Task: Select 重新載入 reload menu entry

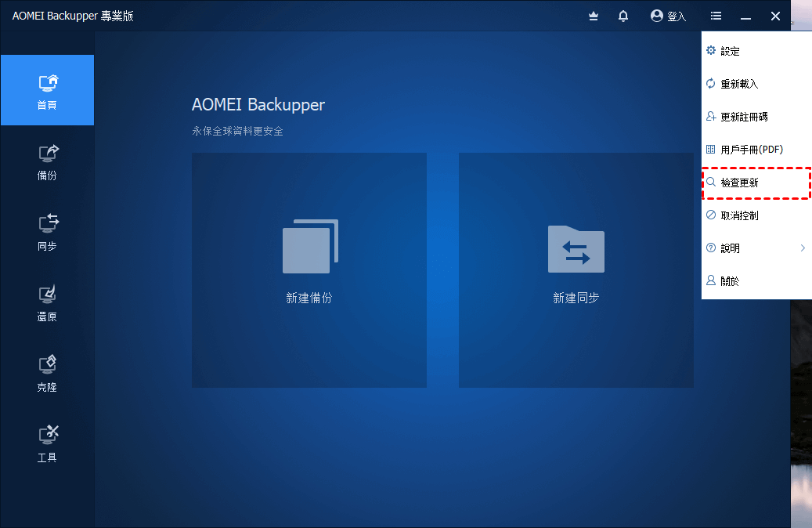Action: (x=756, y=84)
